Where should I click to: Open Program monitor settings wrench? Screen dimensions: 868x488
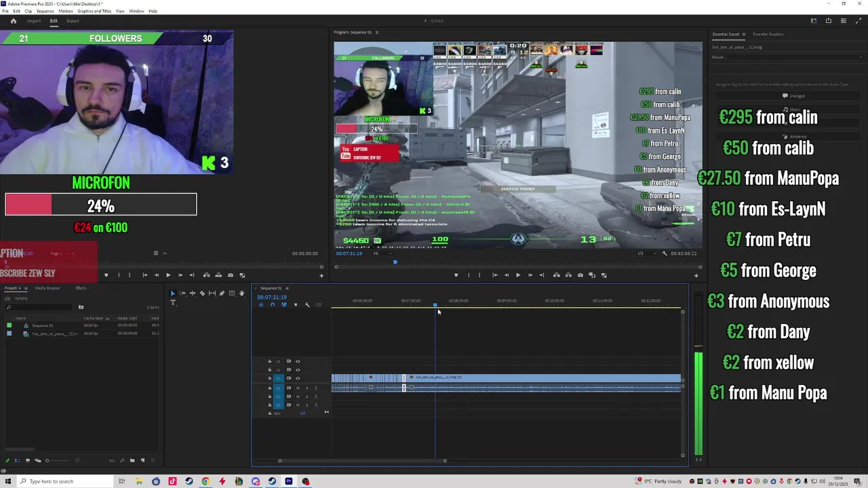tap(665, 253)
